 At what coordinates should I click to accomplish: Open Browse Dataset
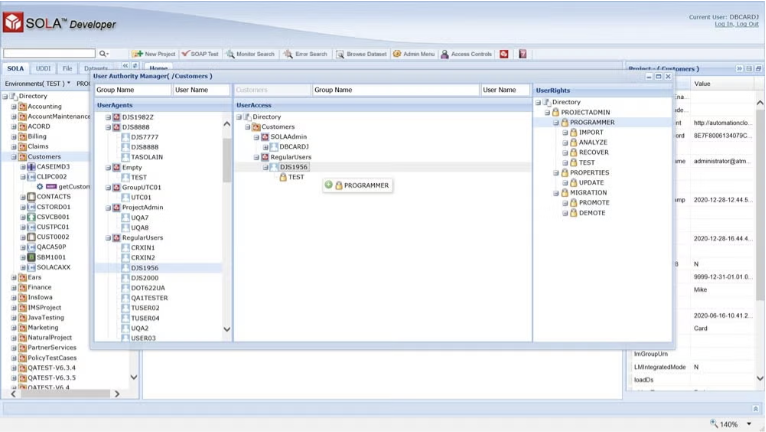[361, 54]
